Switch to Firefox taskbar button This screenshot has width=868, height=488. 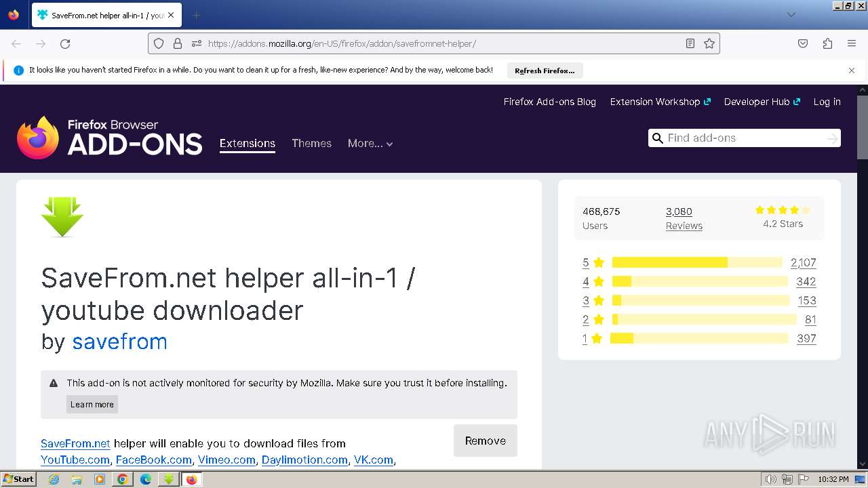click(191, 479)
